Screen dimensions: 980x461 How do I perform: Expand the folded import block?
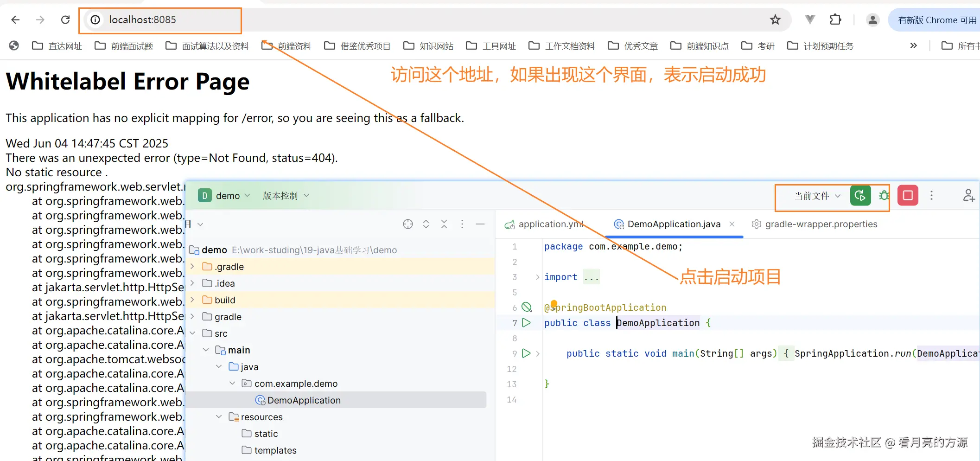coord(538,277)
